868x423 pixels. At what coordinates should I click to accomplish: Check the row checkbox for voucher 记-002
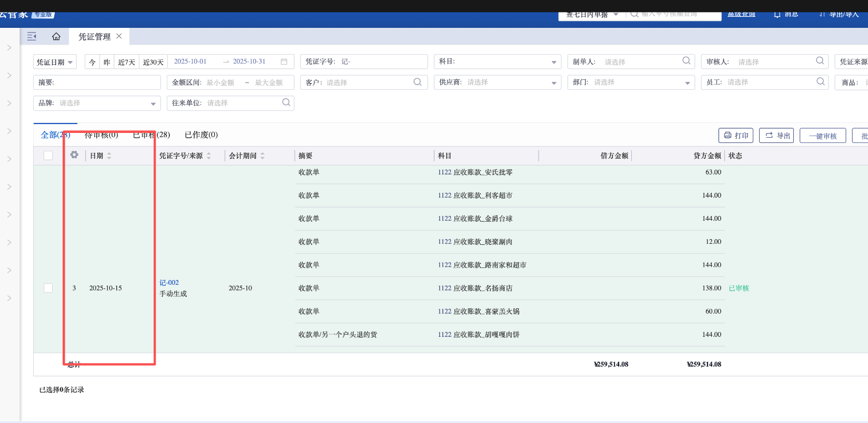[48, 288]
